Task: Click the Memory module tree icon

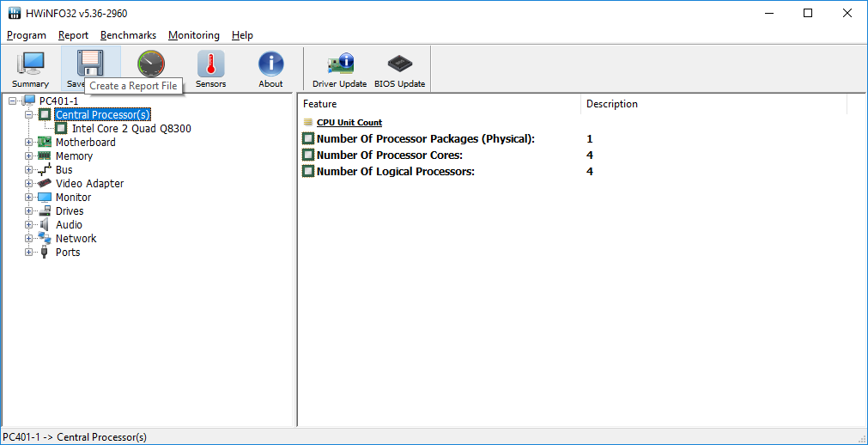Action: 45,155
